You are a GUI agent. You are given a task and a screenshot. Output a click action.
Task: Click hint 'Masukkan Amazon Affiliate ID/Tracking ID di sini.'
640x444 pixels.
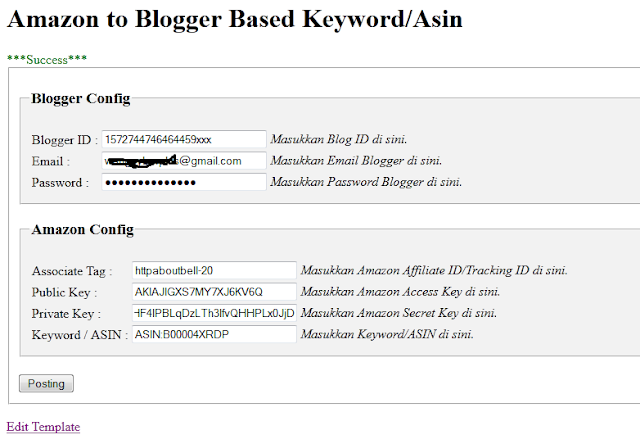pyautogui.click(x=434, y=270)
